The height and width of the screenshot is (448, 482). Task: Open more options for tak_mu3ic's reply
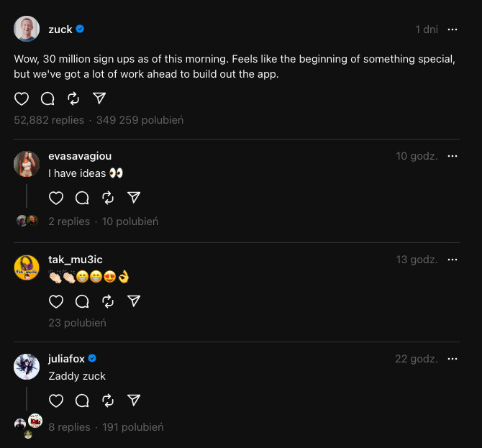[x=453, y=260]
